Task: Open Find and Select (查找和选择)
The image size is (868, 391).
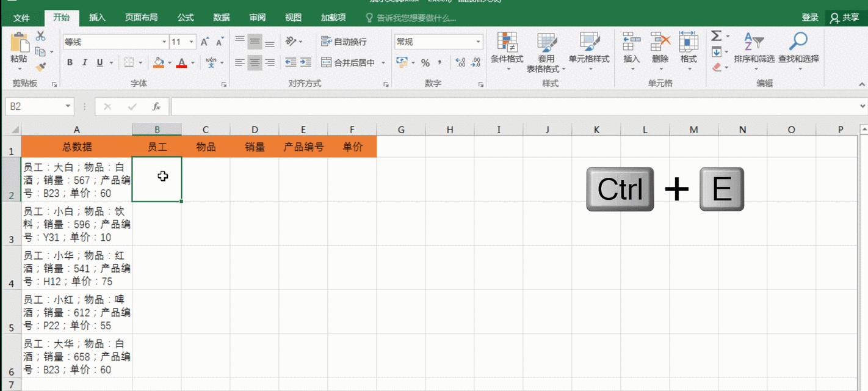Action: pos(798,52)
